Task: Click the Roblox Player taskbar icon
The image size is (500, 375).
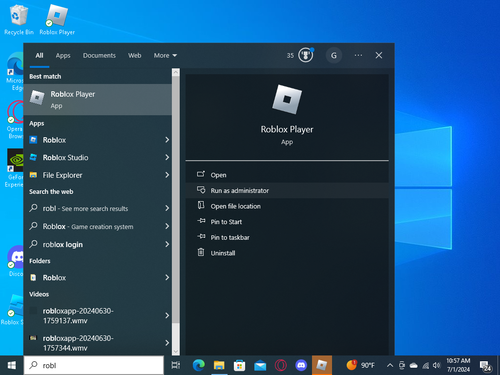Action: (x=322, y=365)
